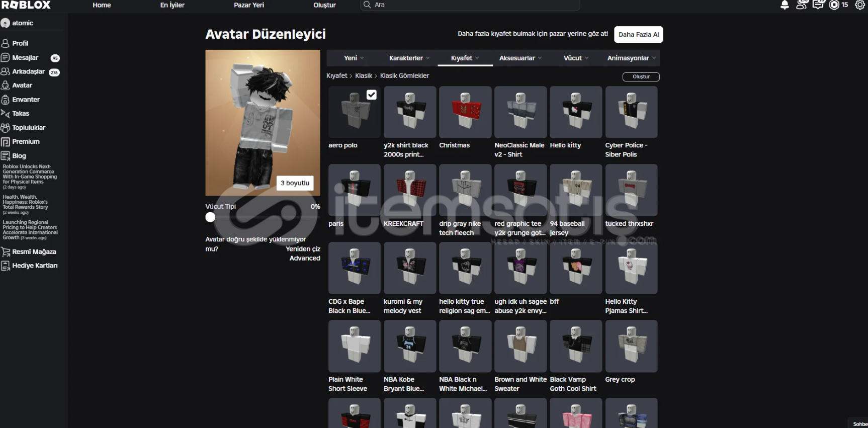The height and width of the screenshot is (428, 868).
Task: Open the Advanced link below the avatar
Action: pos(305,258)
